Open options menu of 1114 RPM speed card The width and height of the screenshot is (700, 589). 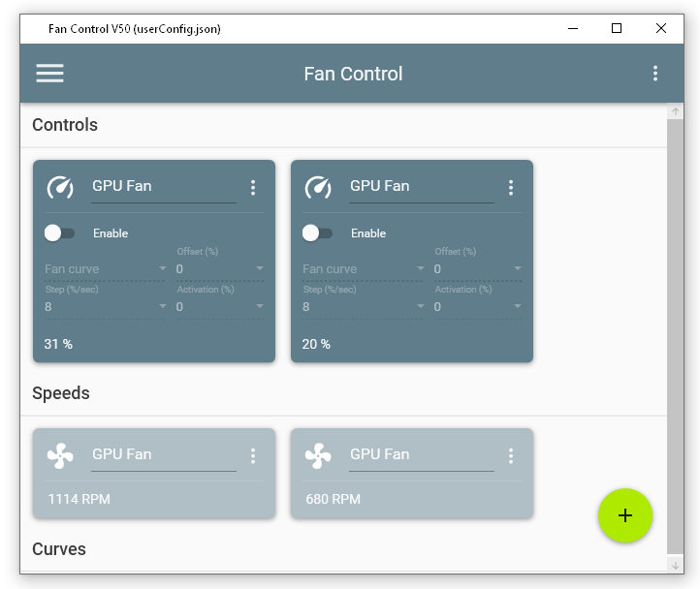coord(253,455)
